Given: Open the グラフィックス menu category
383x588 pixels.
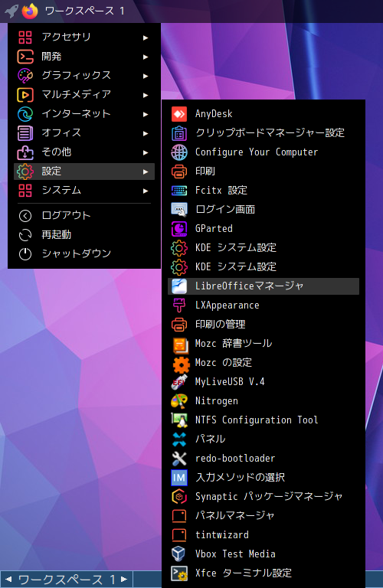Looking at the screenshot, I should [84, 75].
